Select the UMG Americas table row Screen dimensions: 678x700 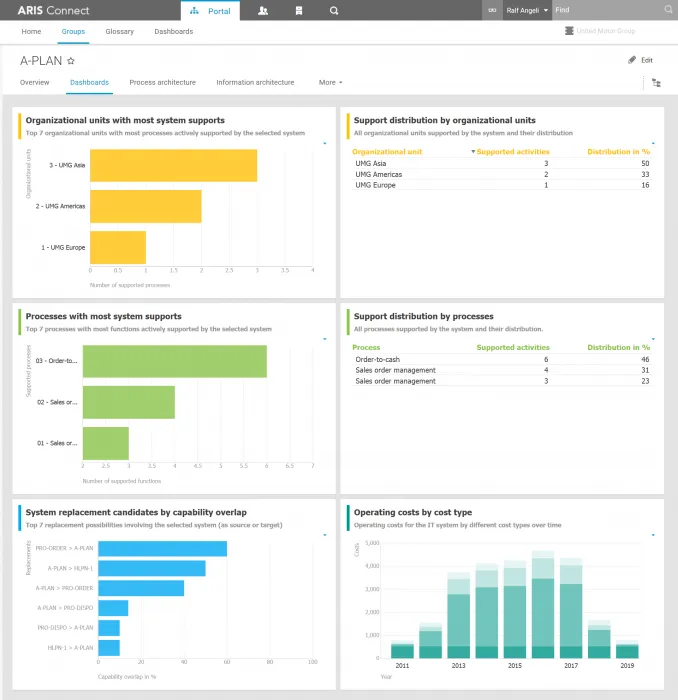click(502, 174)
